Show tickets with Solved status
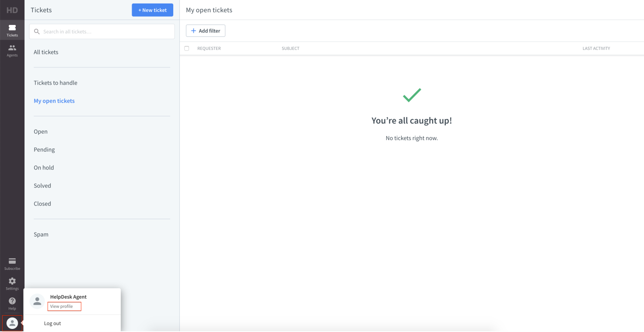Image resolution: width=644 pixels, height=332 pixels. (x=42, y=186)
